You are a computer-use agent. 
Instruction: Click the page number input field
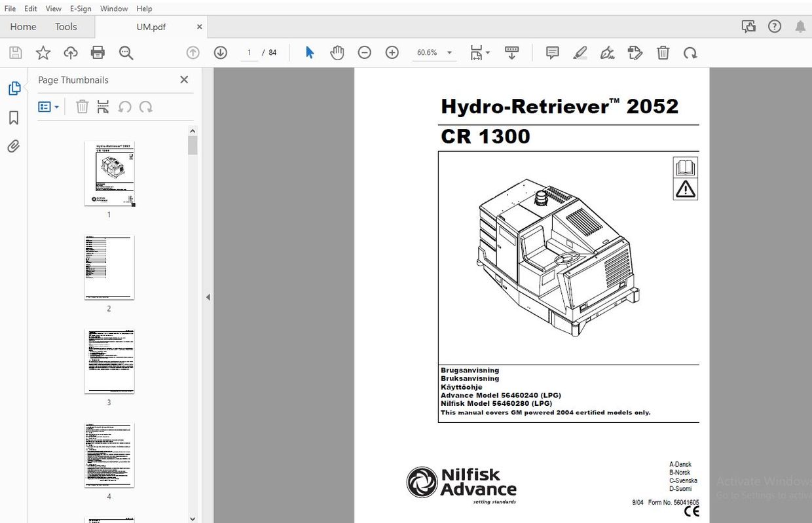[249, 52]
